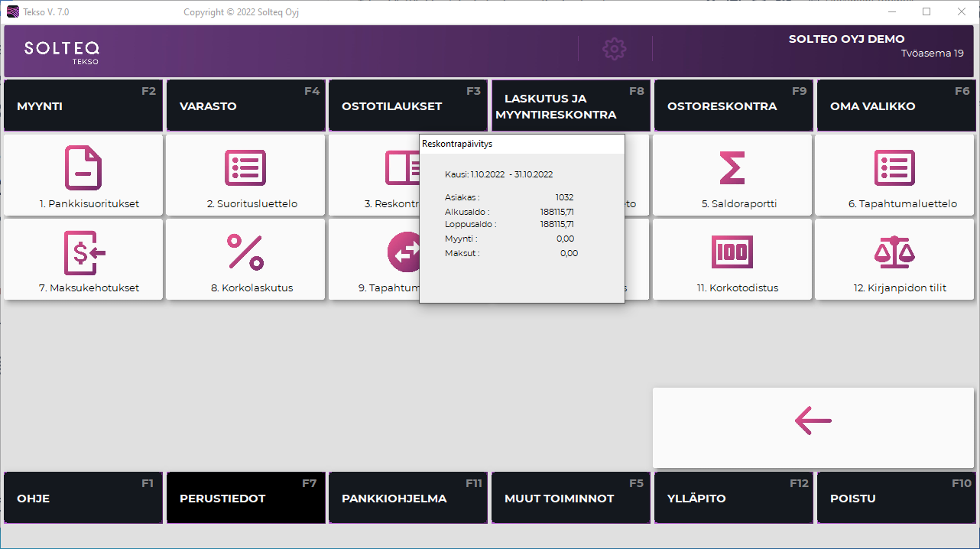Switch to the Myynti menu
Screen dimensions: 980x549
tap(83, 106)
